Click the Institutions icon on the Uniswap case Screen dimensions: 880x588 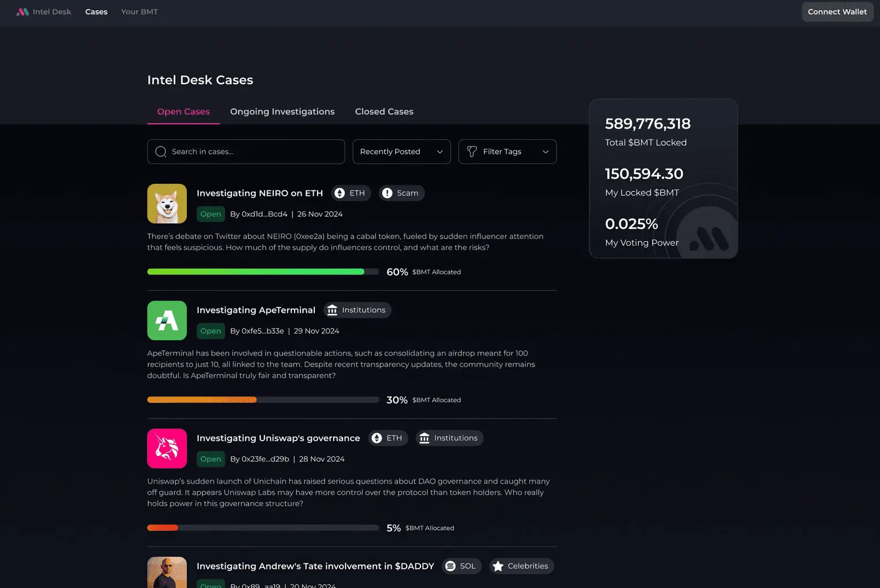point(424,438)
